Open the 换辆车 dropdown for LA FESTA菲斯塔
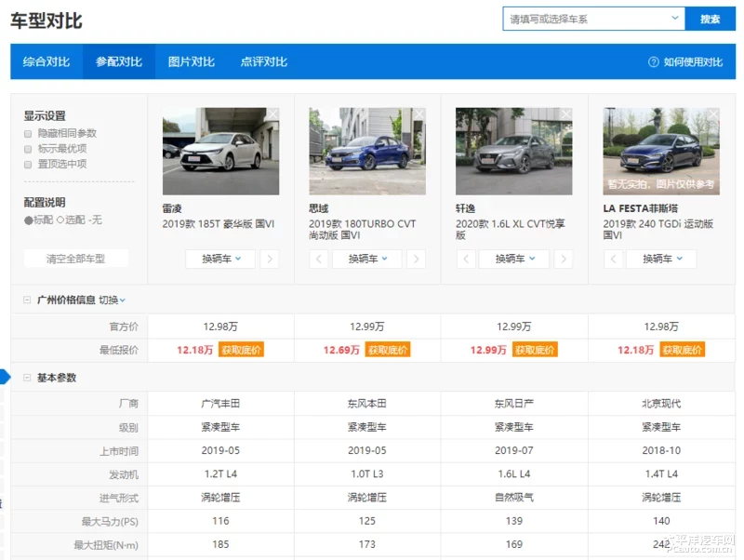The width and height of the screenshot is (744, 560). pyautogui.click(x=661, y=260)
